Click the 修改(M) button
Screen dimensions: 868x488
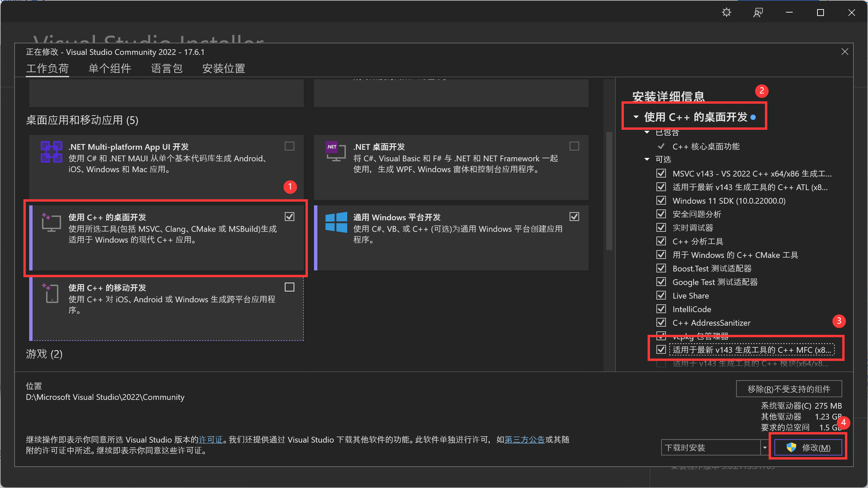point(808,448)
